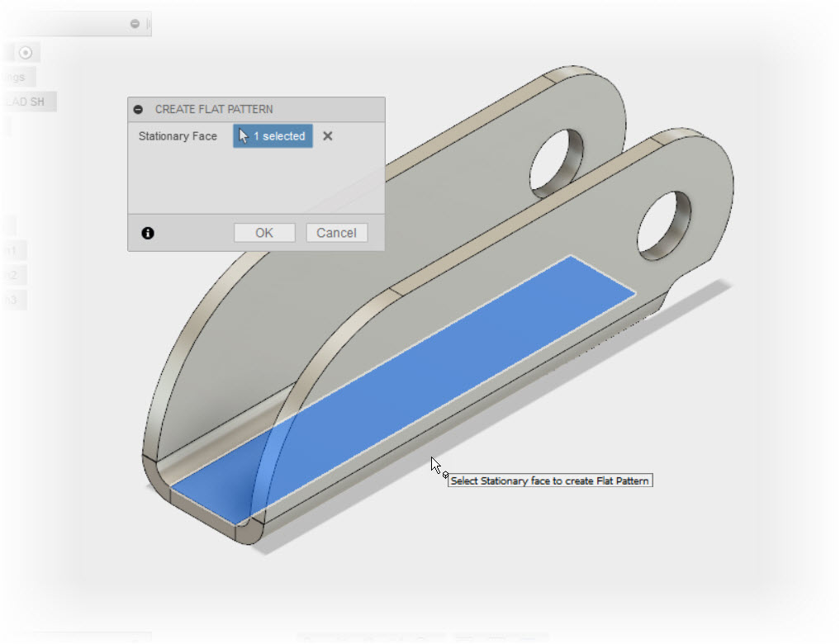Cancel the Create Flat Pattern command

[x=336, y=232]
